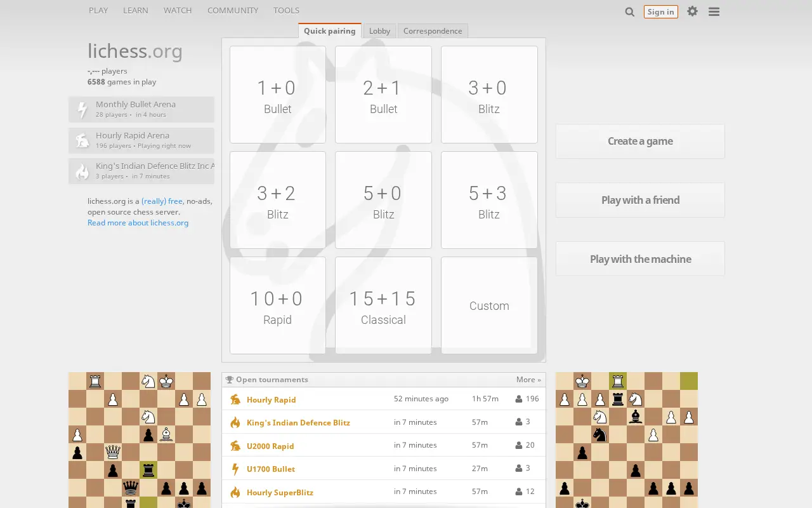Click the trophy icon beside Open tournaments
Screen dimensions: 812x508
coord(230,380)
